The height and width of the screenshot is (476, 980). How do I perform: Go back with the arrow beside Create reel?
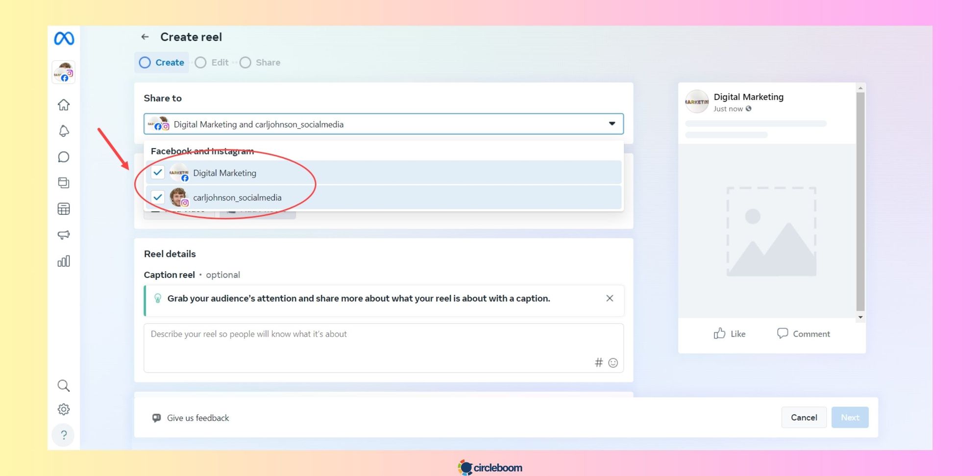click(145, 37)
